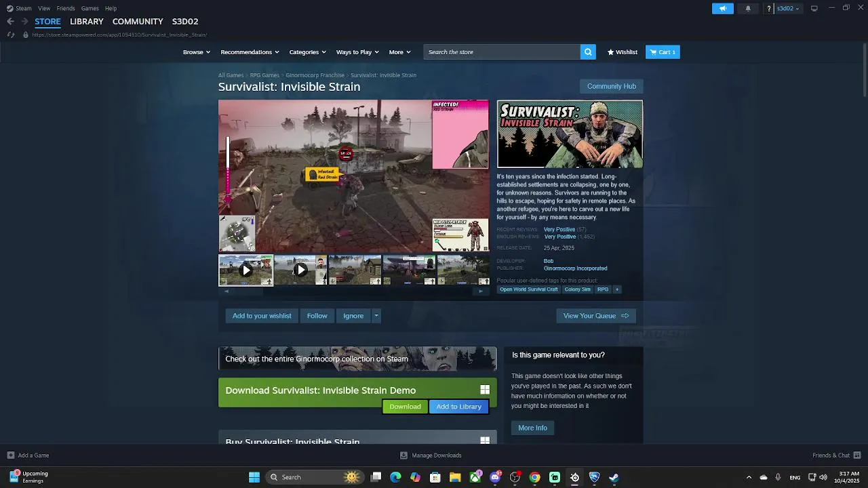Open the Windows Start menu
The height and width of the screenshot is (488, 868).
click(x=254, y=477)
